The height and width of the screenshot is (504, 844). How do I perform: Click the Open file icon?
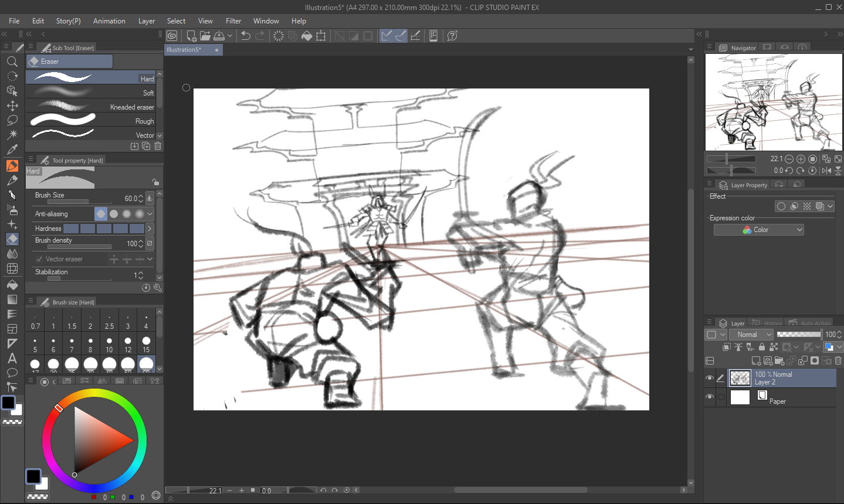(205, 36)
